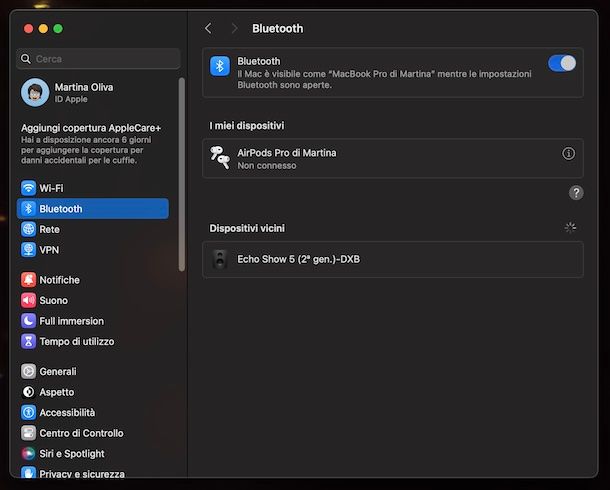610x490 pixels.
Task: Select the Bluetooth sidebar item
Action: tap(93, 209)
